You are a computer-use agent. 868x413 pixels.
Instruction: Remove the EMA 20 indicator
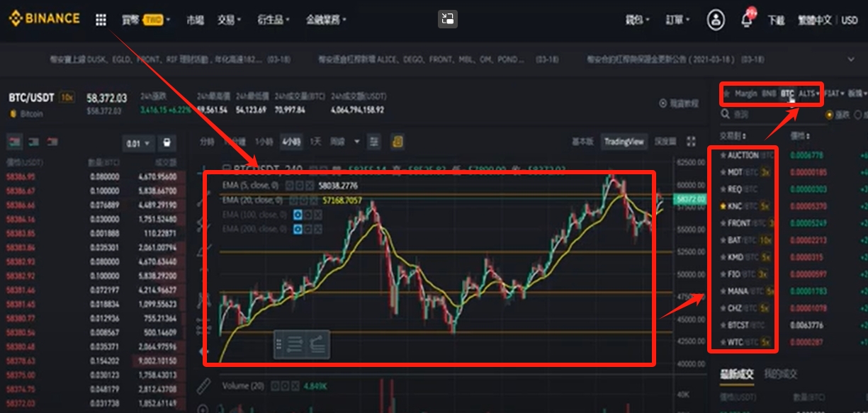(x=314, y=200)
